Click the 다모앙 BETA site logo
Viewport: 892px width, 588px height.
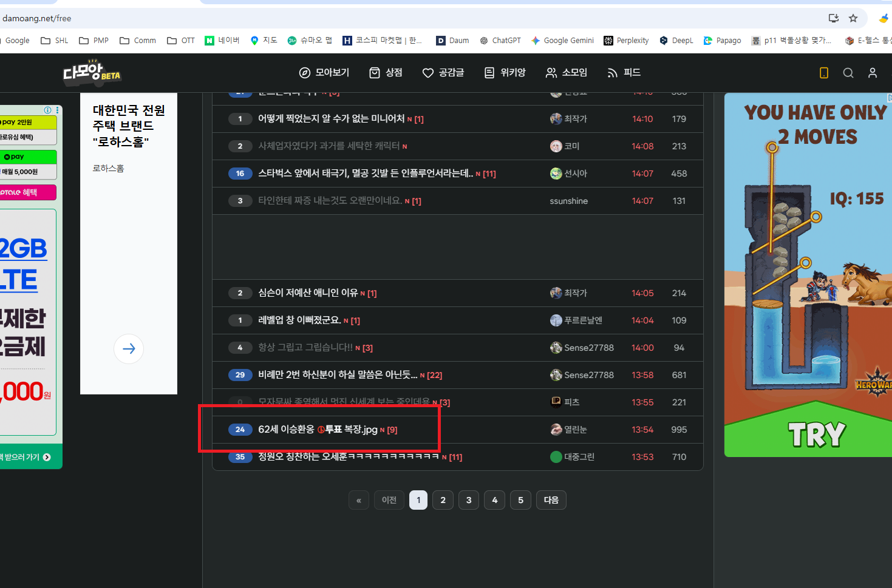pos(92,72)
